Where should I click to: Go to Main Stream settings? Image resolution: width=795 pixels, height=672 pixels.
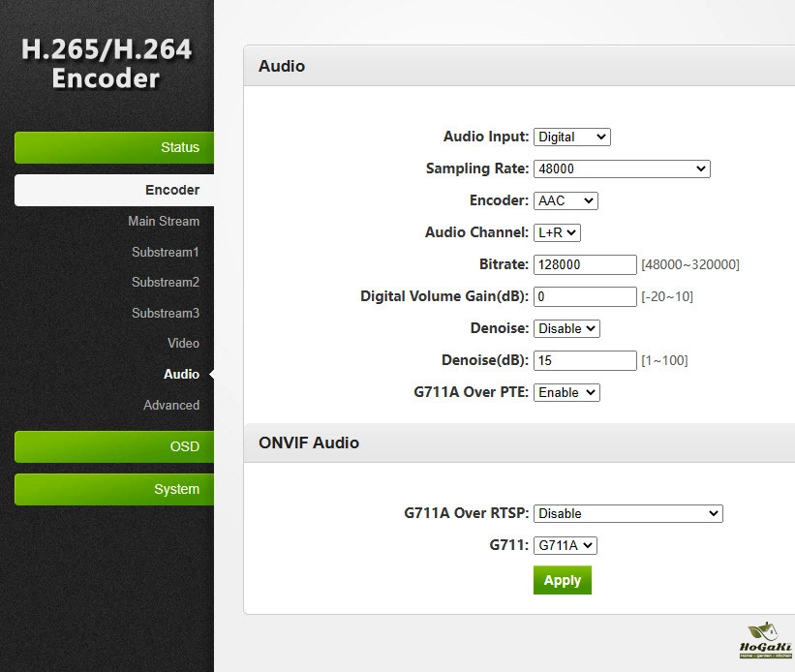[x=164, y=221]
